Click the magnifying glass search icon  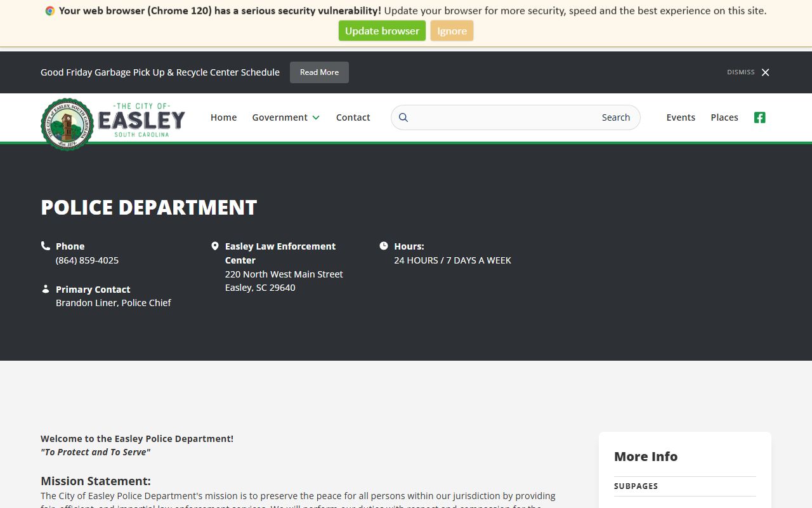(x=403, y=117)
